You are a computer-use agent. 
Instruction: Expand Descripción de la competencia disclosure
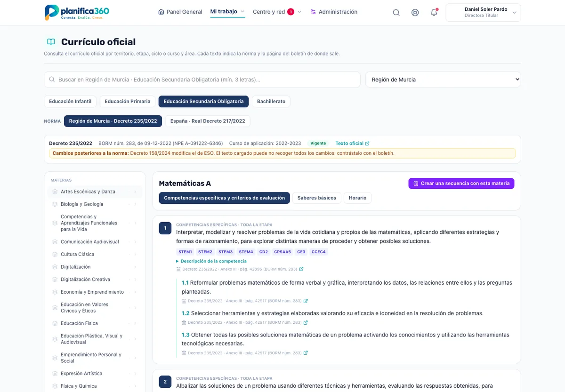point(211,261)
